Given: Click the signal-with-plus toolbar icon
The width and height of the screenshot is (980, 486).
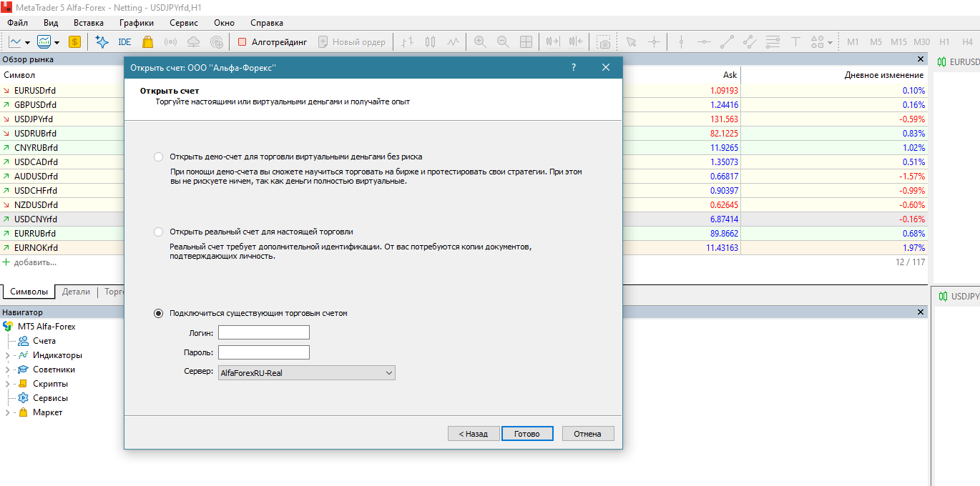Looking at the screenshot, I should 216,42.
